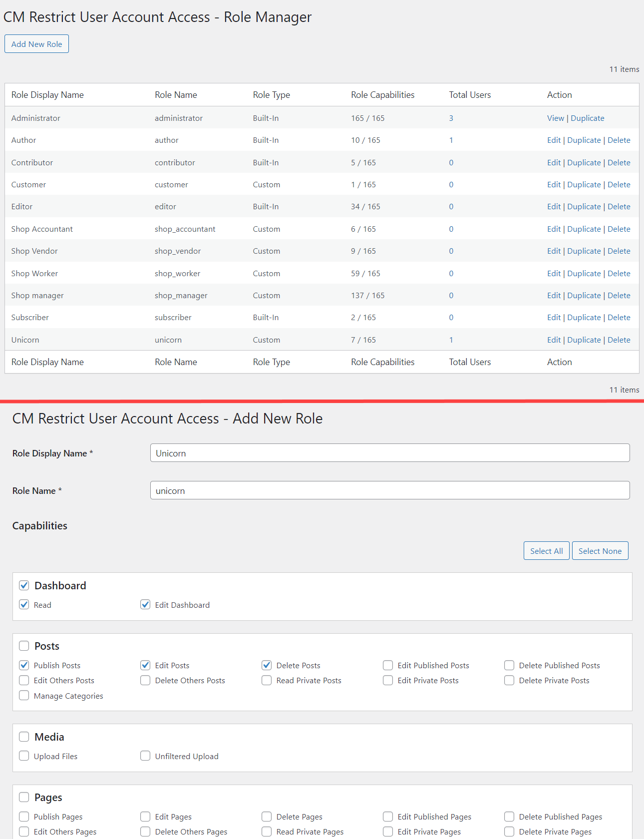
Task: Duplicate the Contributor role
Action: pos(584,163)
